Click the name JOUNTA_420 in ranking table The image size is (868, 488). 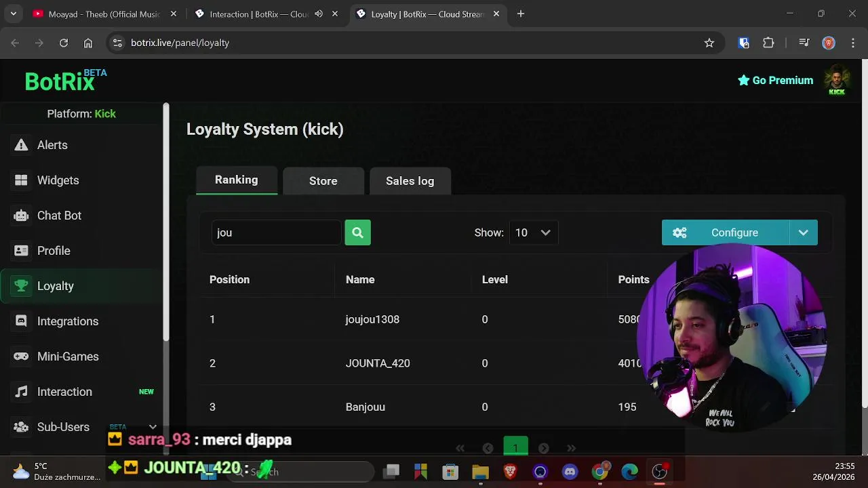coord(378,363)
